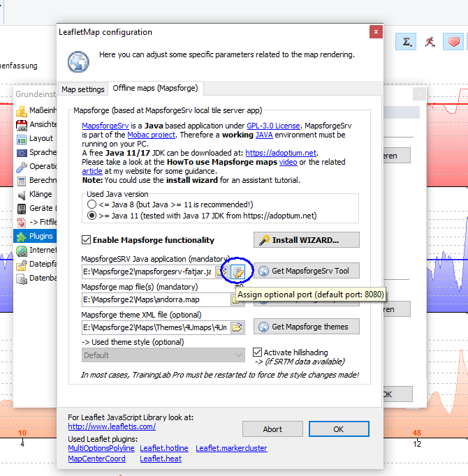The image size is (468, 476).
Task: Click the MapsforgeSRV Java application path field
Action: pyautogui.click(x=149, y=272)
